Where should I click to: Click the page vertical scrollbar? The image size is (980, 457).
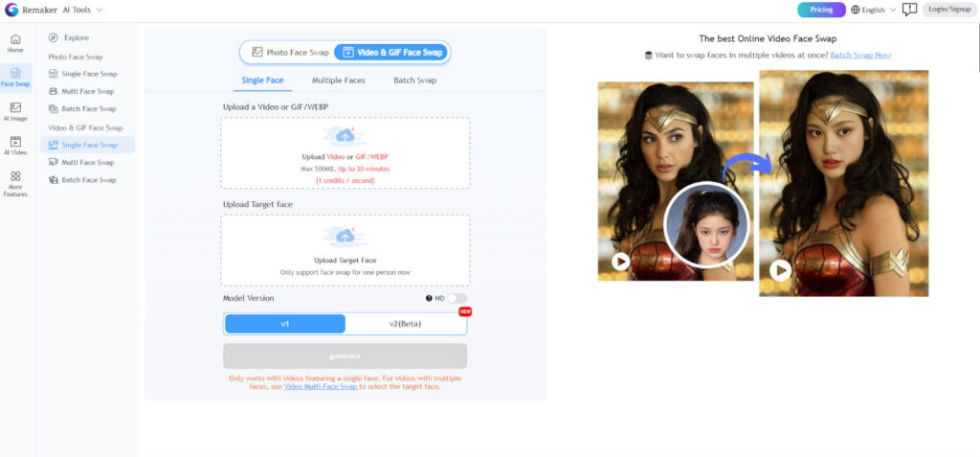[977, 47]
